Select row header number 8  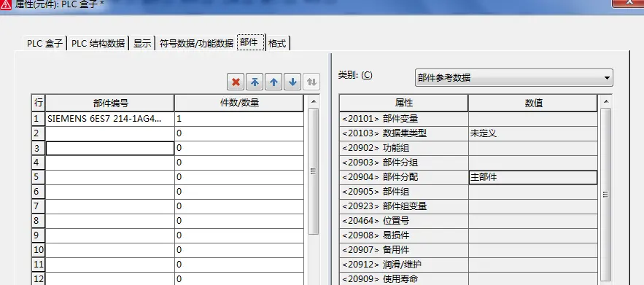coord(38,221)
